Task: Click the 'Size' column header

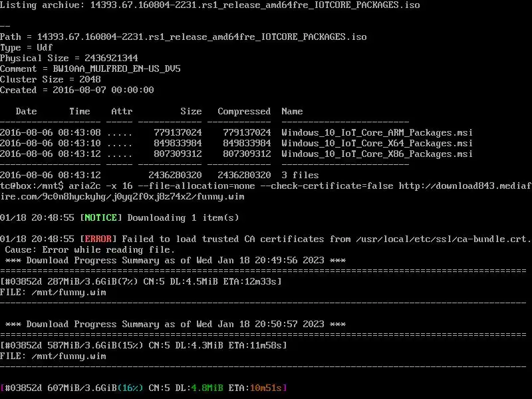Action: coord(191,111)
